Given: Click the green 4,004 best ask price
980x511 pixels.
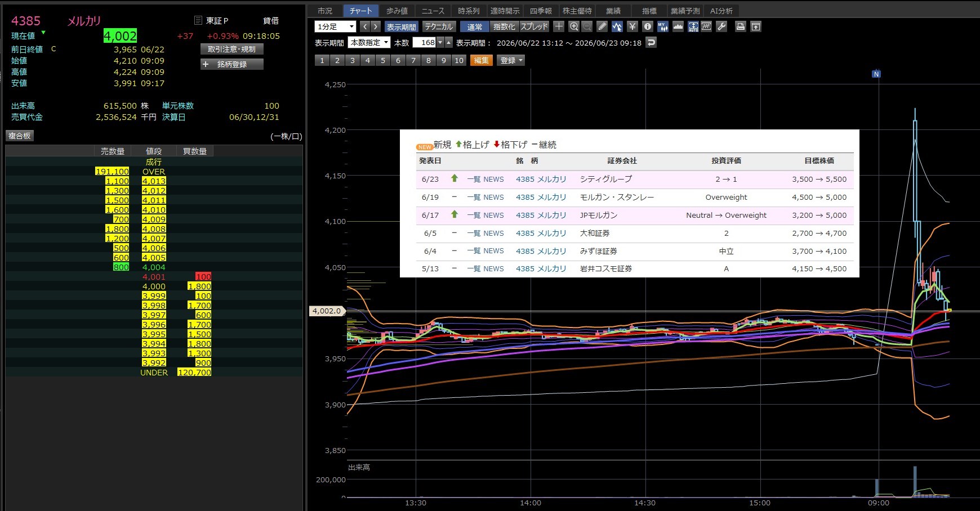Looking at the screenshot, I should (154, 267).
